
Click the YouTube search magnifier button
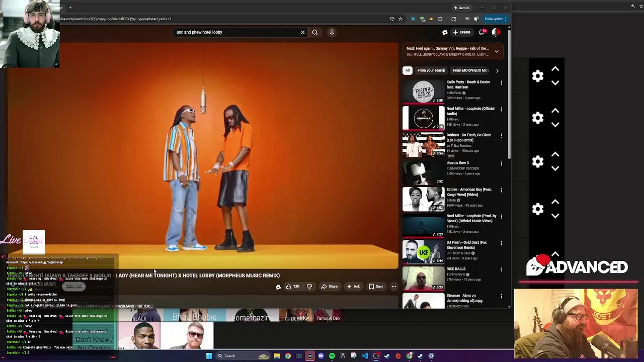[x=314, y=32]
